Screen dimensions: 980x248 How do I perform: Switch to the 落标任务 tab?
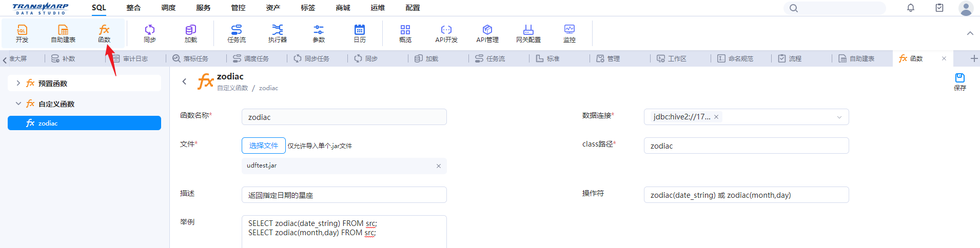coord(190,58)
